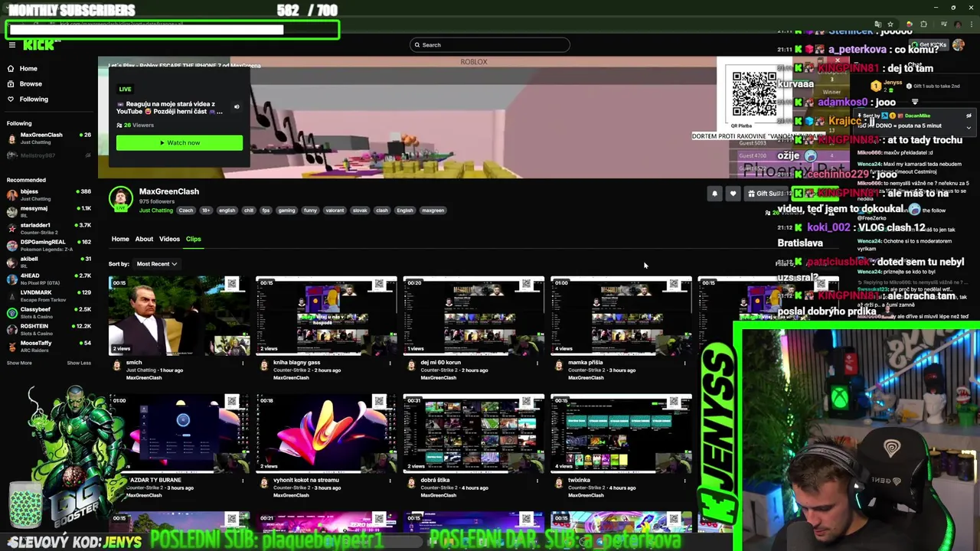Open the MaxGreenClash profile avatar
Image resolution: width=980 pixels, height=551 pixels.
(x=120, y=199)
